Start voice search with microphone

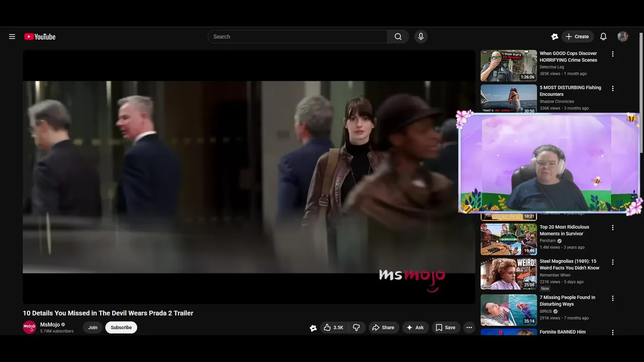coord(421,37)
